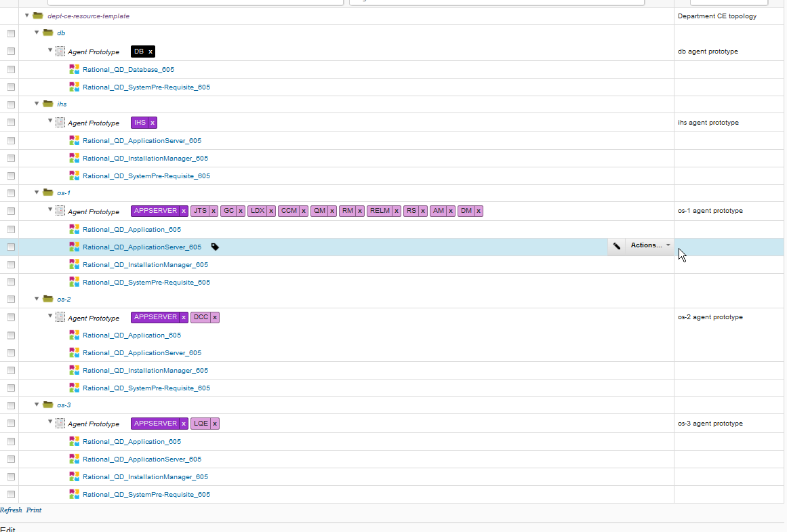Click the agent prototype icon under ihs
Viewport: 787px width, 532px height.
(x=60, y=123)
